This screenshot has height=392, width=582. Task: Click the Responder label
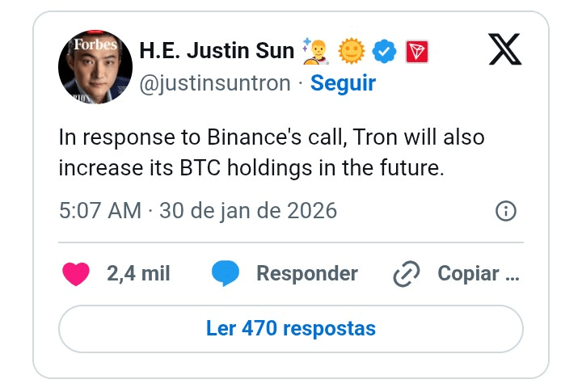(307, 274)
